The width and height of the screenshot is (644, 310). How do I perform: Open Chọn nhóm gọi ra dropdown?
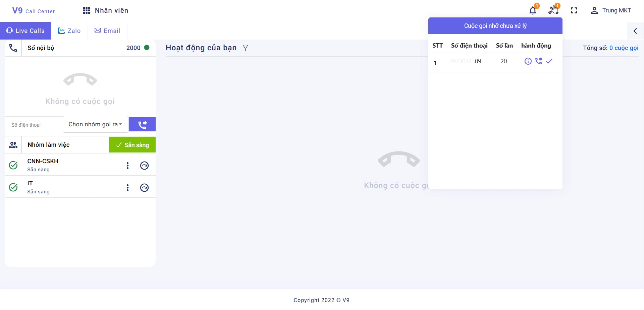96,124
